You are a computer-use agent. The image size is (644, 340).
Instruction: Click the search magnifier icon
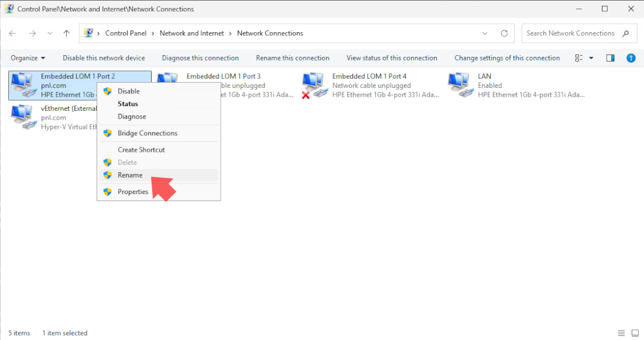coord(626,33)
